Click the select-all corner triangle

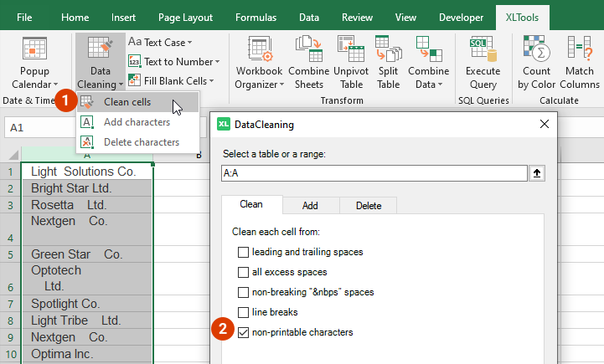point(13,155)
